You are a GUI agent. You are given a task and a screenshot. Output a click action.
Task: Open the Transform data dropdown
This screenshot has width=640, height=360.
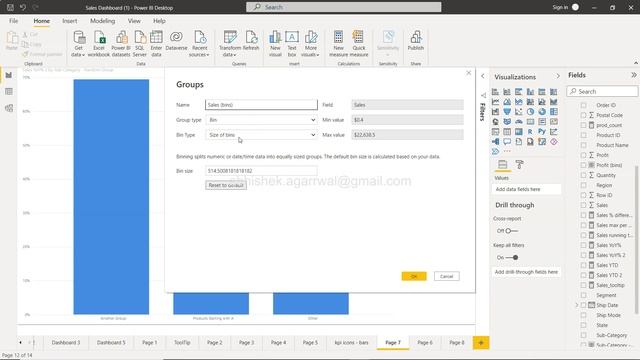[x=230, y=44]
